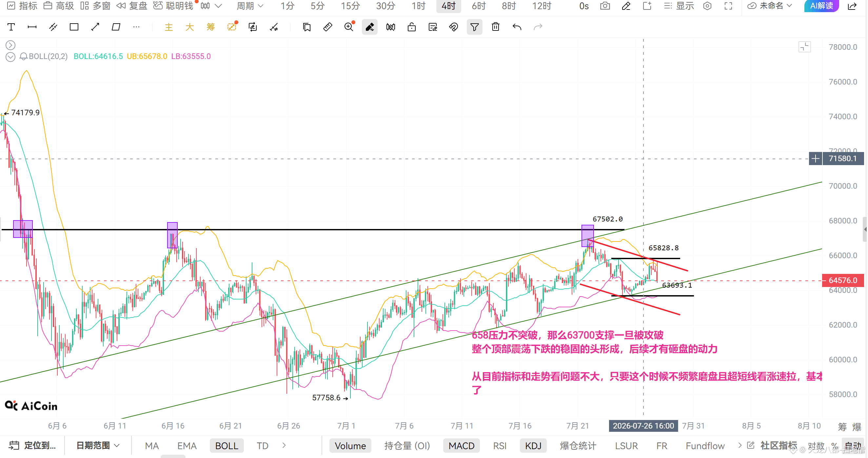The image size is (868, 458).
Task: Click the 主 marker icon
Action: coord(168,27)
